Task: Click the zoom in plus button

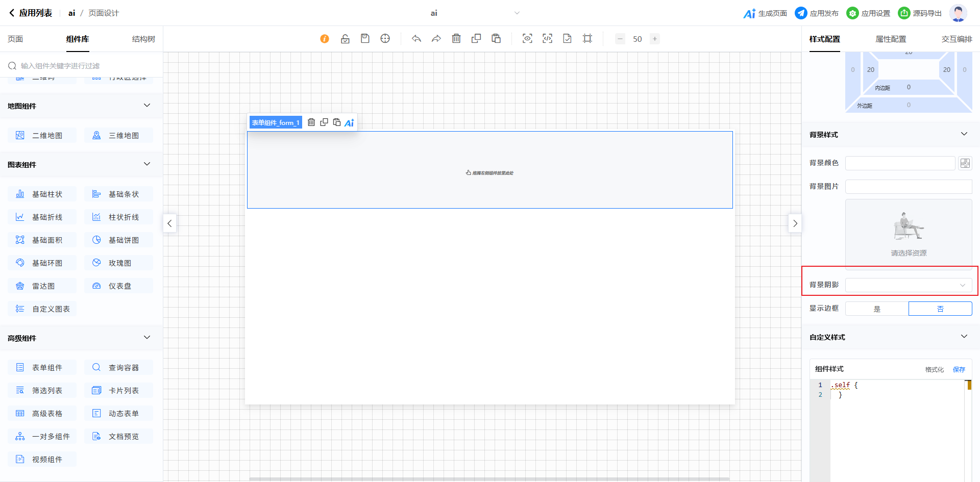Action: 655,39
